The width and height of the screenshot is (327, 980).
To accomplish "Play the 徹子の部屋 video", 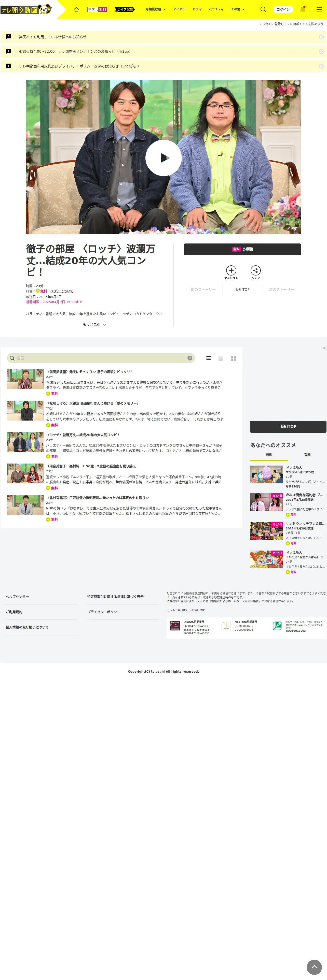I will coord(163,157).
